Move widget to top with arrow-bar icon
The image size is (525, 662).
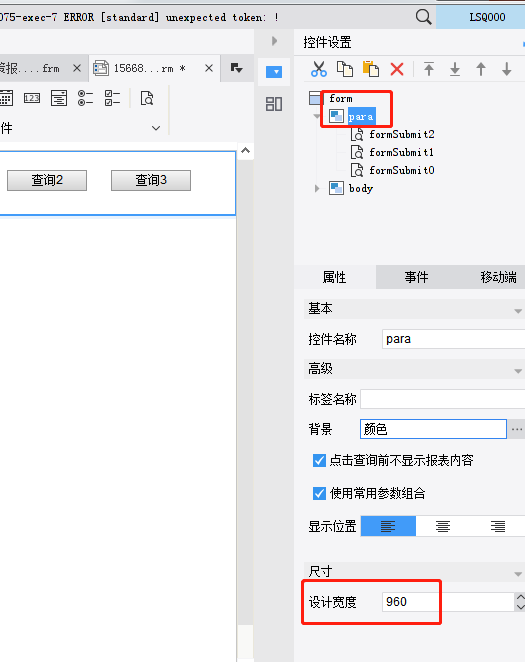(429, 69)
